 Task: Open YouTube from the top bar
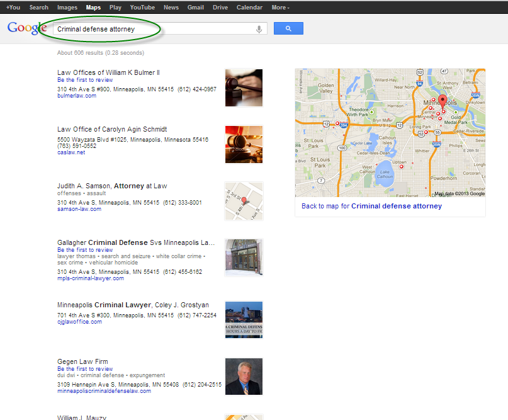pyautogui.click(x=142, y=7)
